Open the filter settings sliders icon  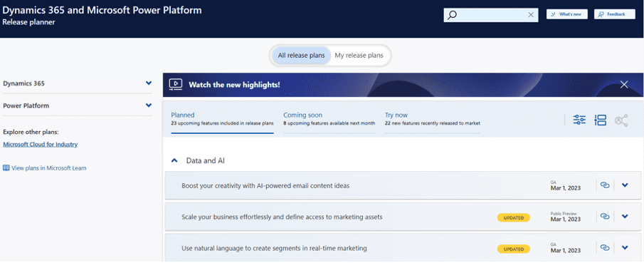(579, 120)
